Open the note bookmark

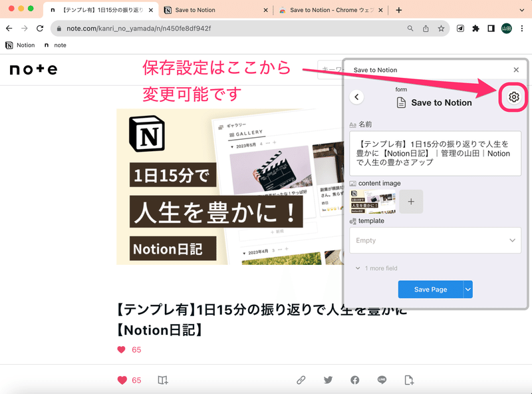55,45
